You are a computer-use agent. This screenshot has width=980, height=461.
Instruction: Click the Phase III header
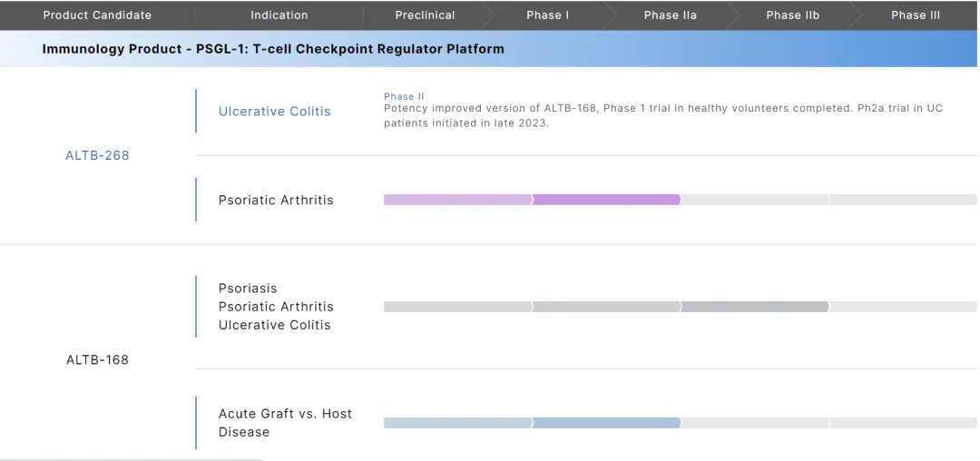pos(915,15)
